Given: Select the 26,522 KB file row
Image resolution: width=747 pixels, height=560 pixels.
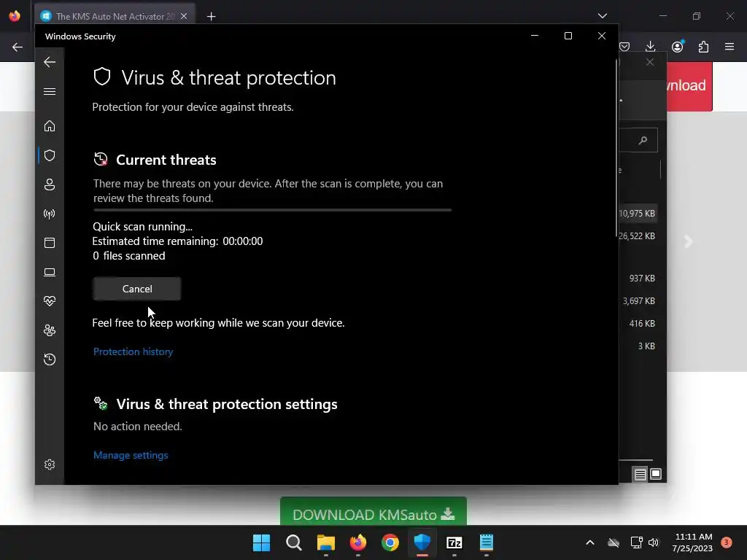Looking at the screenshot, I should [637, 236].
